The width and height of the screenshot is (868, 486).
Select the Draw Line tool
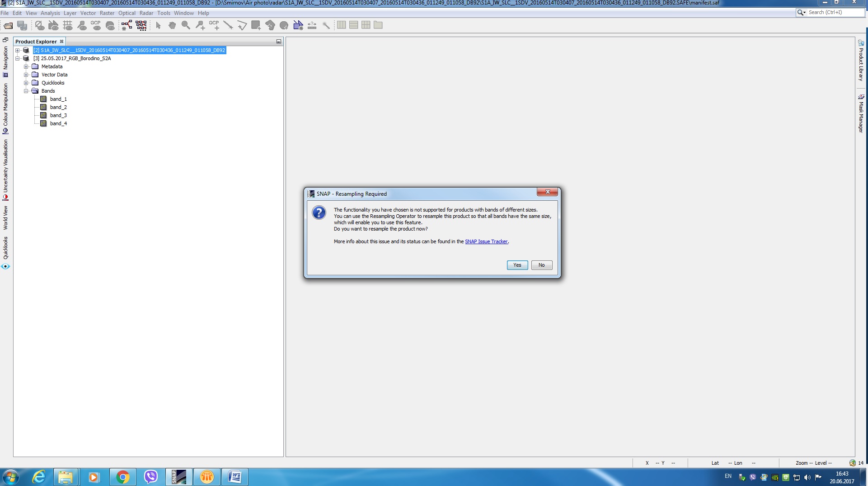(x=228, y=25)
